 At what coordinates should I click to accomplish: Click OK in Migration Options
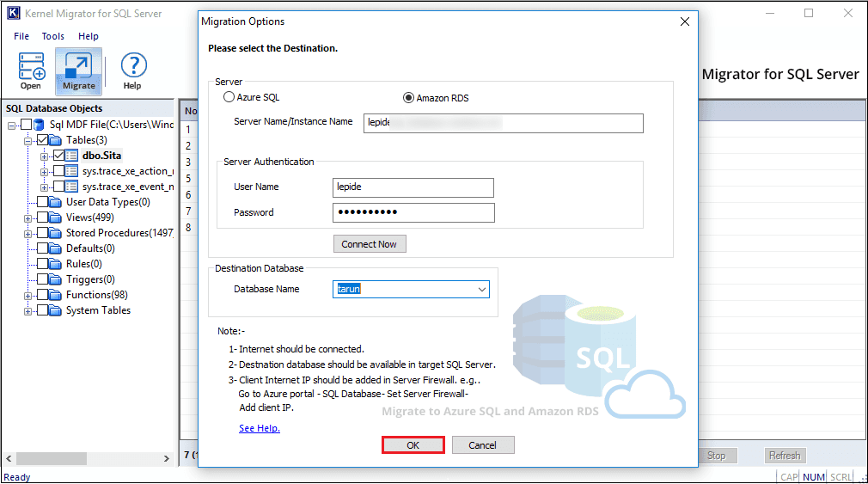(413, 445)
